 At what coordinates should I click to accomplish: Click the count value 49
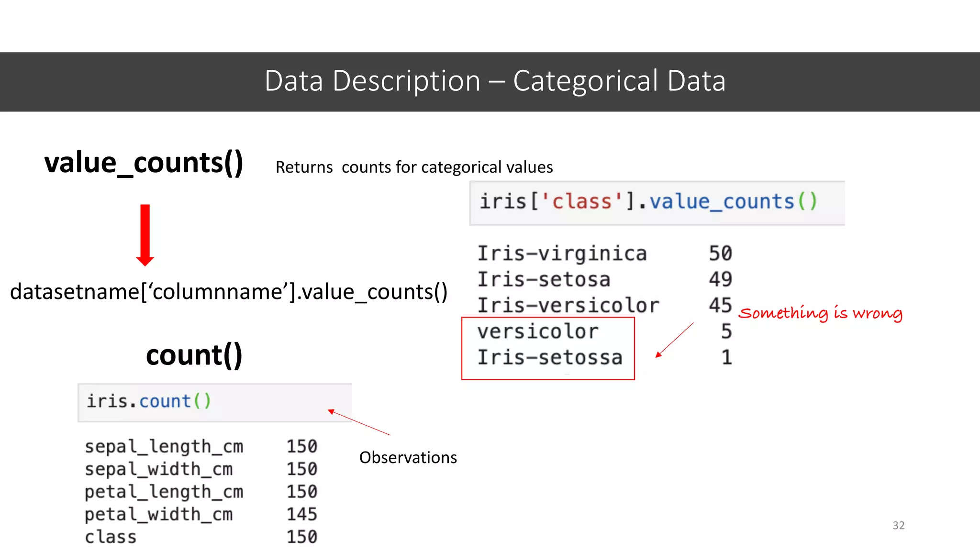(721, 279)
